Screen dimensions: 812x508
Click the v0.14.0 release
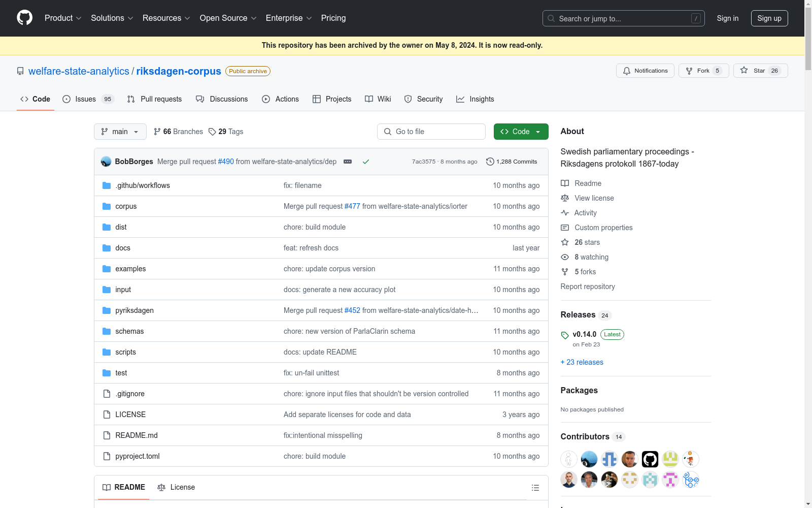[x=585, y=334]
